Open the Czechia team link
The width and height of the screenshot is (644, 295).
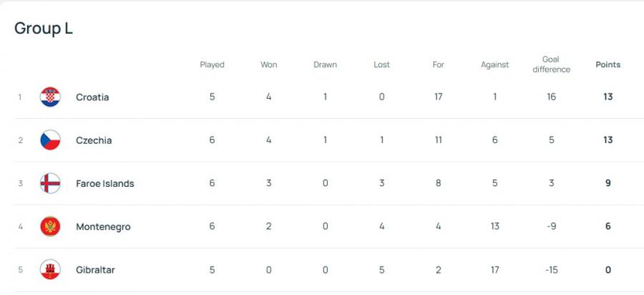point(94,140)
